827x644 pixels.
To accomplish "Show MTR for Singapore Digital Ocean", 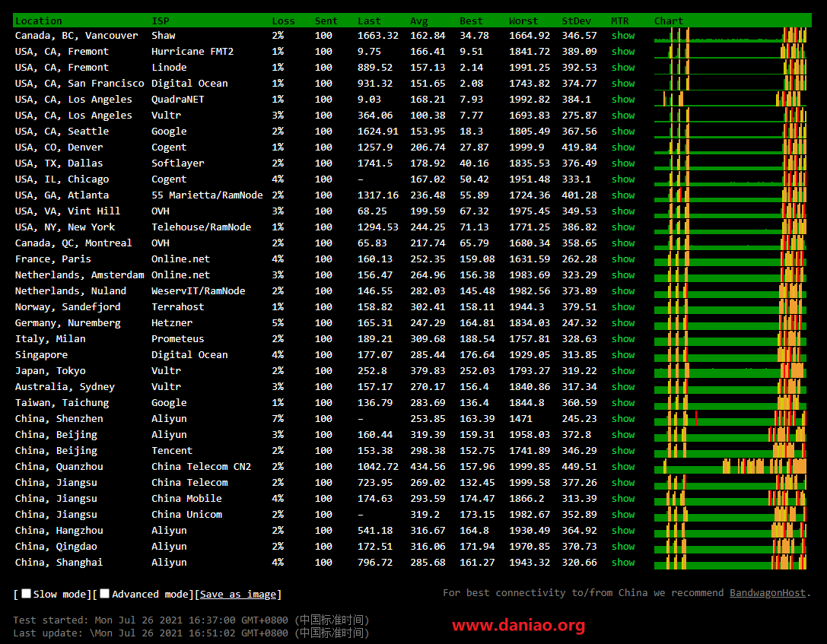I will [x=622, y=354].
